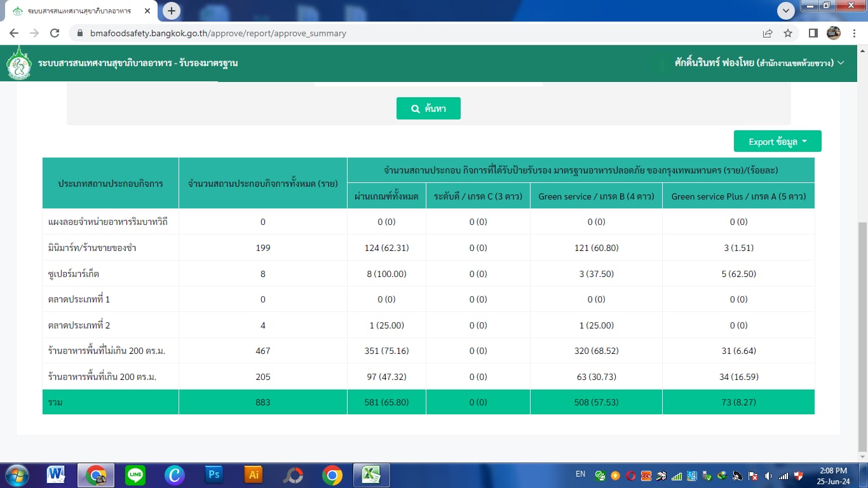
Task: Click the share page icon in address bar
Action: coord(768,33)
